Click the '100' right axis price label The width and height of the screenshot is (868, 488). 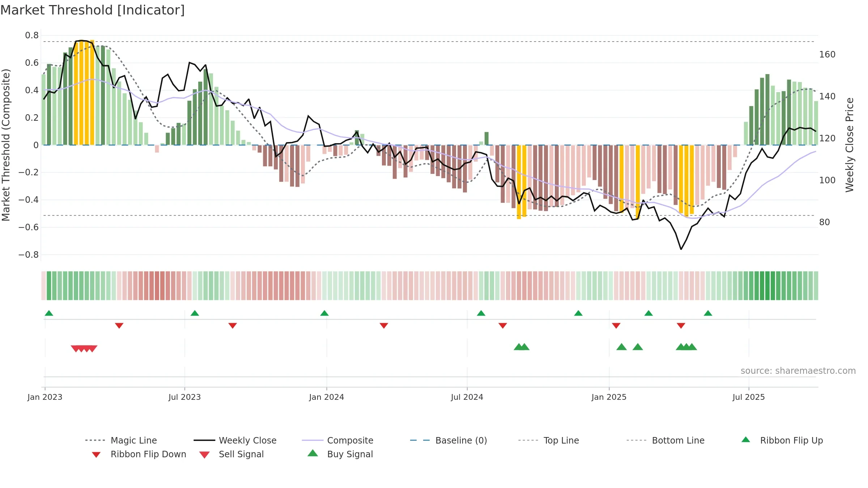coord(827,180)
